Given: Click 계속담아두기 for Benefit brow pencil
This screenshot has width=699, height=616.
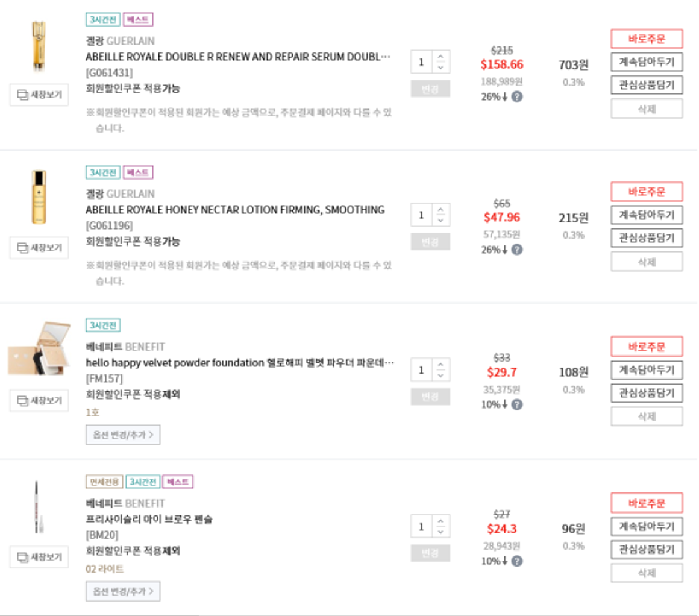Looking at the screenshot, I should pos(647,526).
